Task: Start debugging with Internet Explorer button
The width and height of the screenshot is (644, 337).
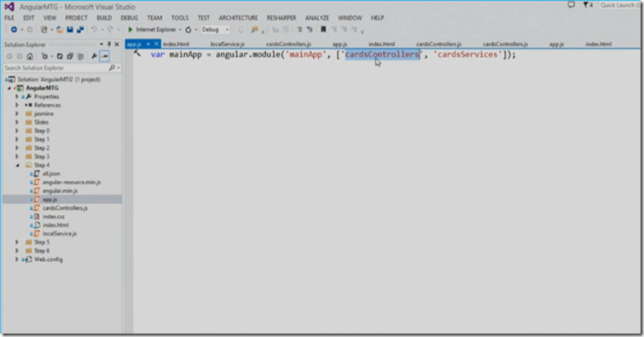Action: pyautogui.click(x=152, y=30)
